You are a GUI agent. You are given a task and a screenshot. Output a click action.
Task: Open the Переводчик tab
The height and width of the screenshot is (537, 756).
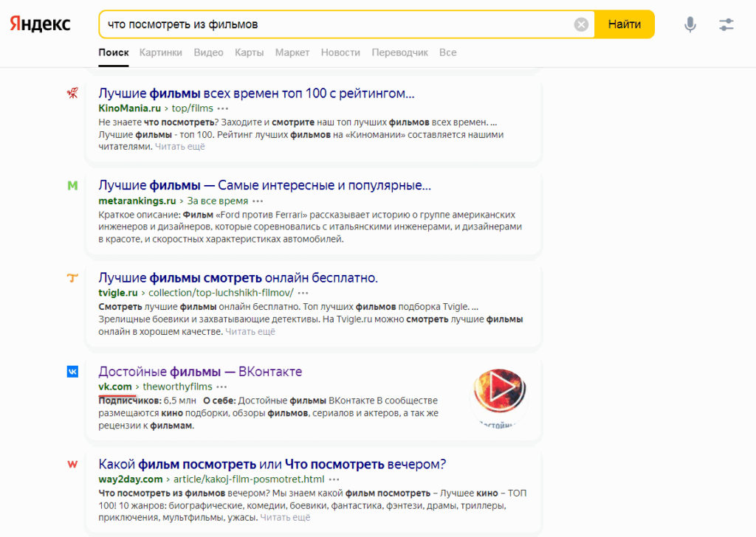[399, 52]
